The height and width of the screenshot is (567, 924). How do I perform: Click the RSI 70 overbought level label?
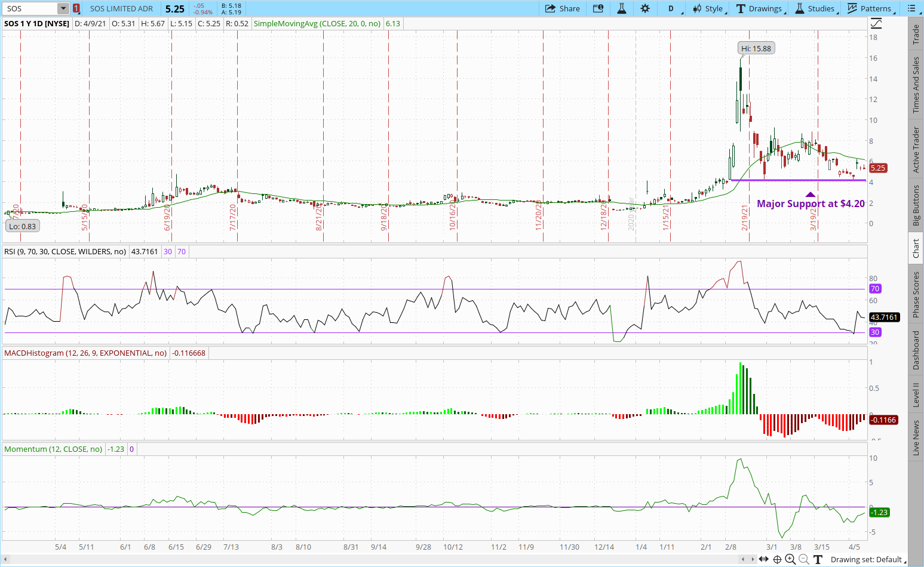pos(875,289)
